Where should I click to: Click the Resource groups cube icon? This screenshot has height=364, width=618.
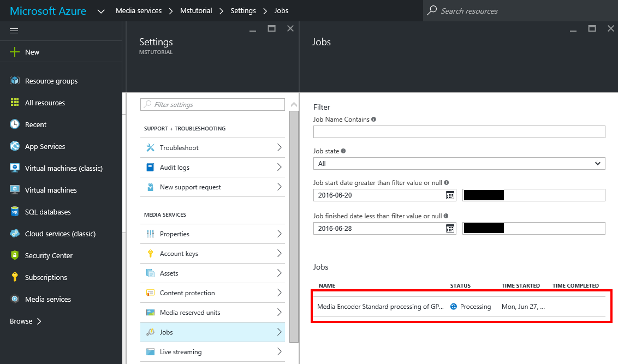tap(15, 81)
